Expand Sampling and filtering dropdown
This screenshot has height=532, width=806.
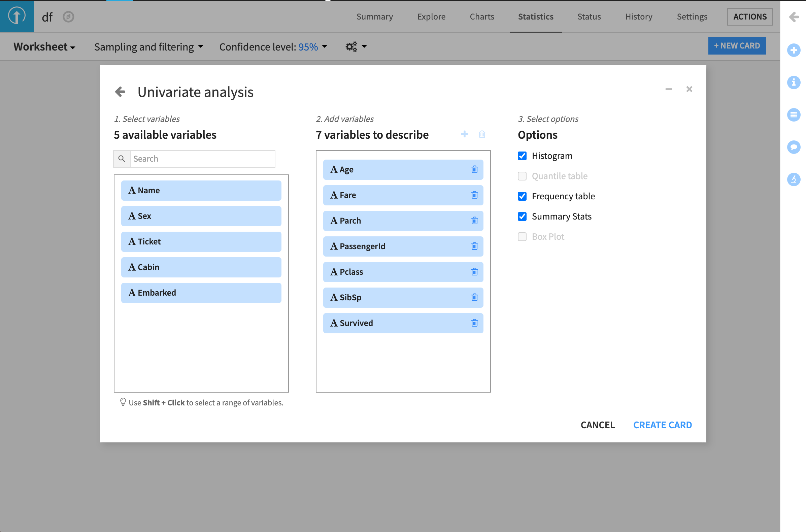pos(148,46)
